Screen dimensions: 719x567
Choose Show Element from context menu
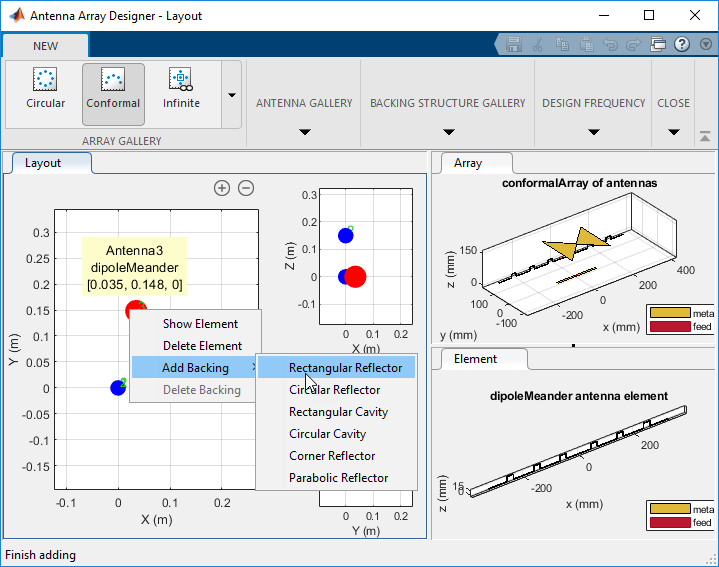(200, 324)
